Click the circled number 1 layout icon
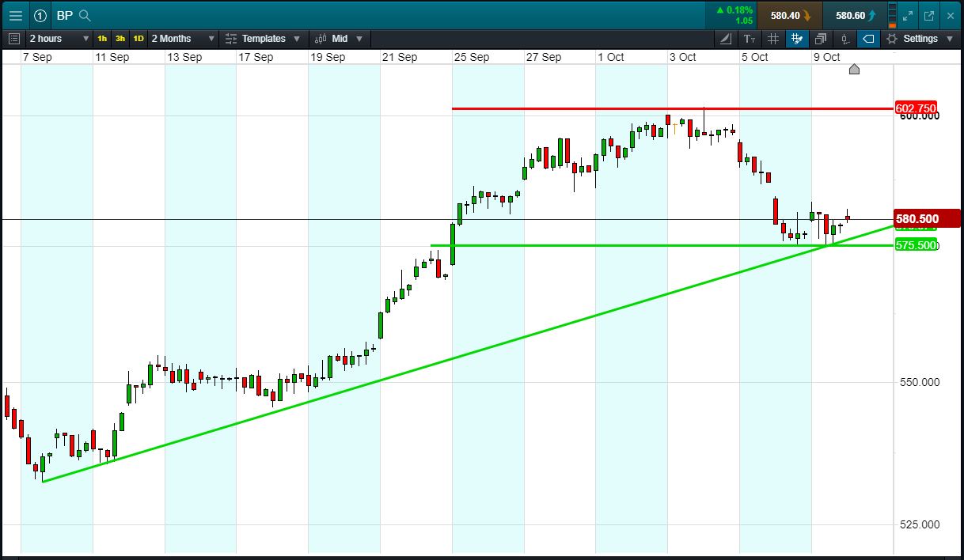 [x=40, y=15]
